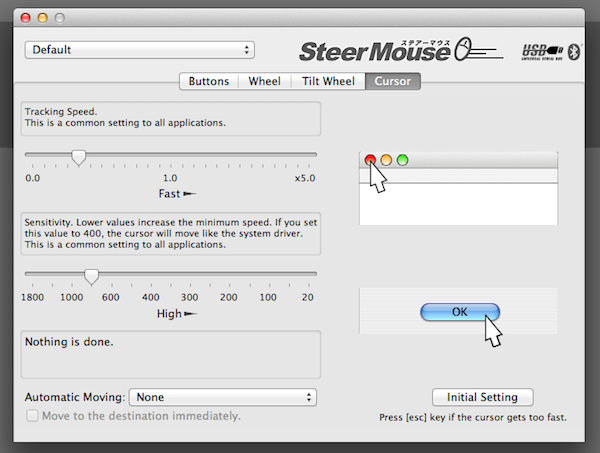Click the green button in preview window
Viewport: 600px width, 453px height.
coord(402,160)
